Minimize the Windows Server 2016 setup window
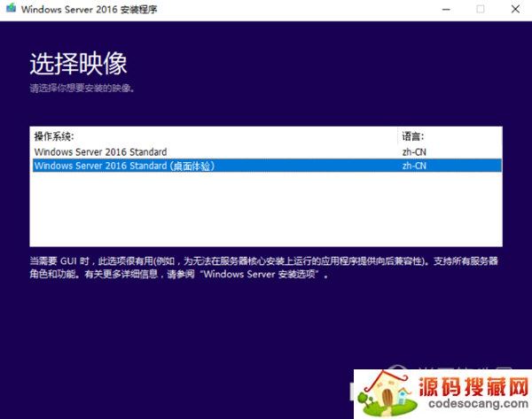 point(446,9)
